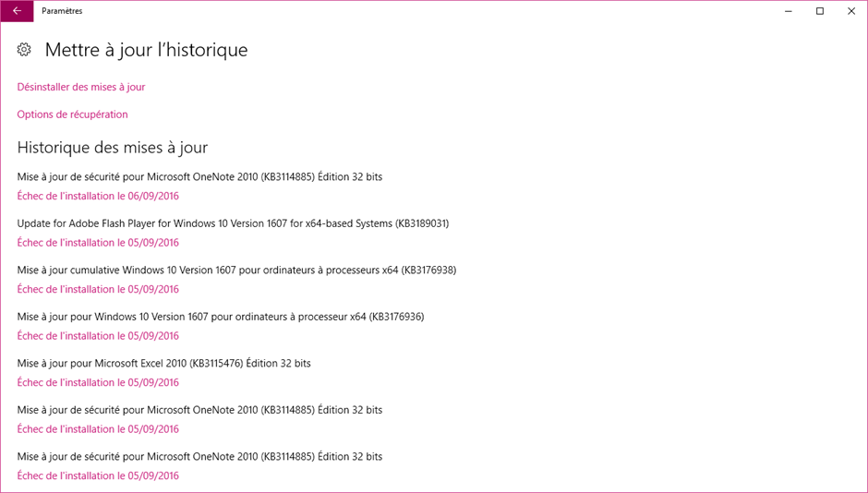Close the Paramètres window
This screenshot has width=868, height=493.
pos(851,11)
